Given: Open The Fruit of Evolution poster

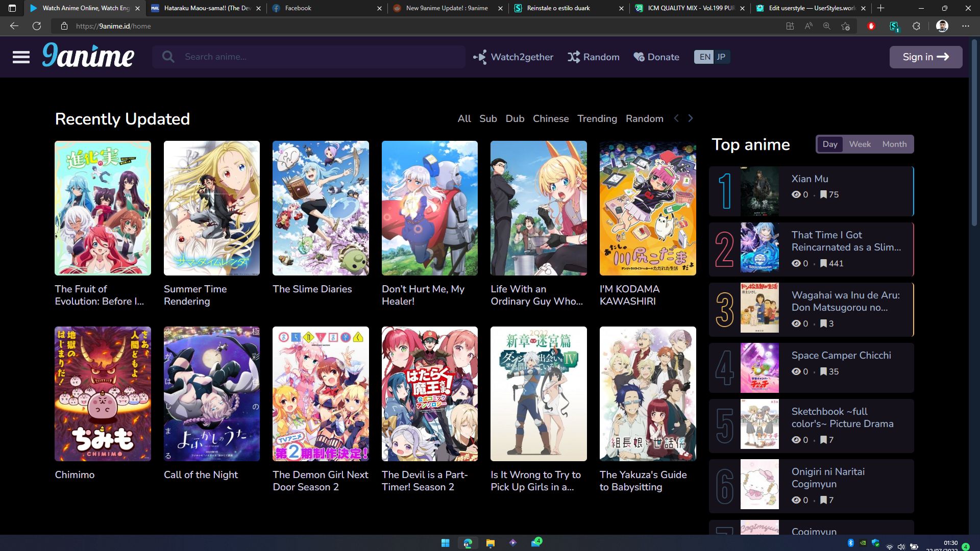Looking at the screenshot, I should [103, 208].
